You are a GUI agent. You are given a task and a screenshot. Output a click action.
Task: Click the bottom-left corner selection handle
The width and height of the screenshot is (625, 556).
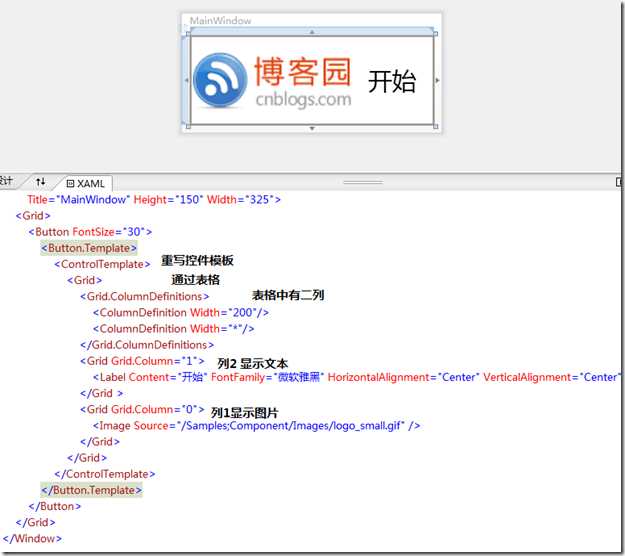coord(188,127)
